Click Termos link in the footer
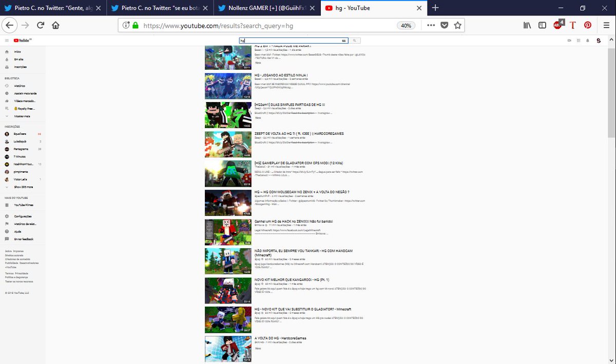The width and height of the screenshot is (616, 364). (x=9, y=274)
